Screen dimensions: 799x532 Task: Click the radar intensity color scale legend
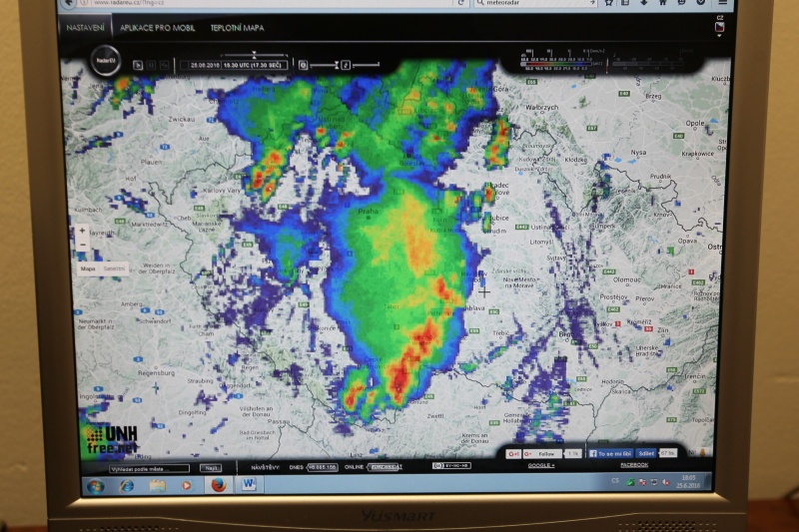[x=560, y=61]
